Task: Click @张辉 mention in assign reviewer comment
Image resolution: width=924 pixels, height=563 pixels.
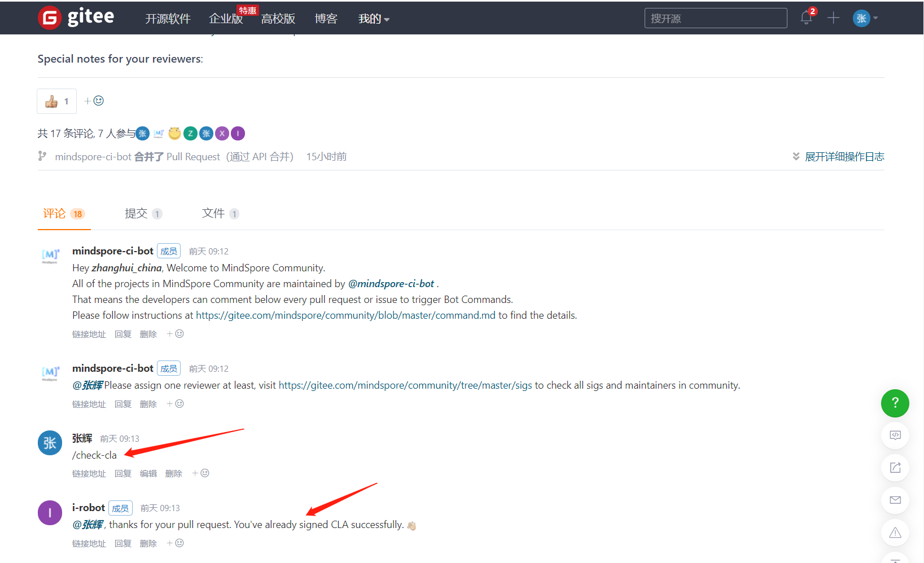Action: pos(88,385)
